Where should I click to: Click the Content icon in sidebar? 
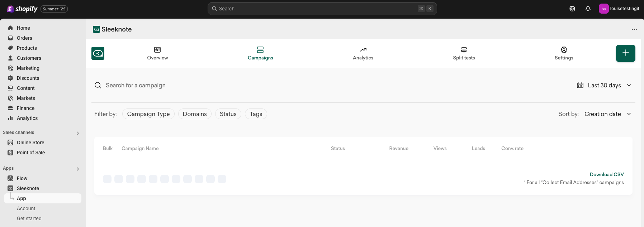pos(10,88)
